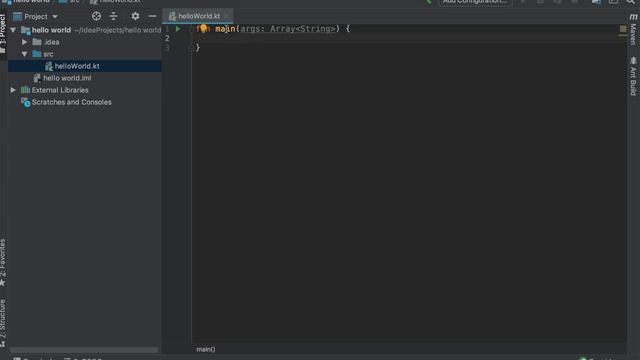640x360 pixels.
Task: Open the Ant Build tool window
Action: click(633, 76)
